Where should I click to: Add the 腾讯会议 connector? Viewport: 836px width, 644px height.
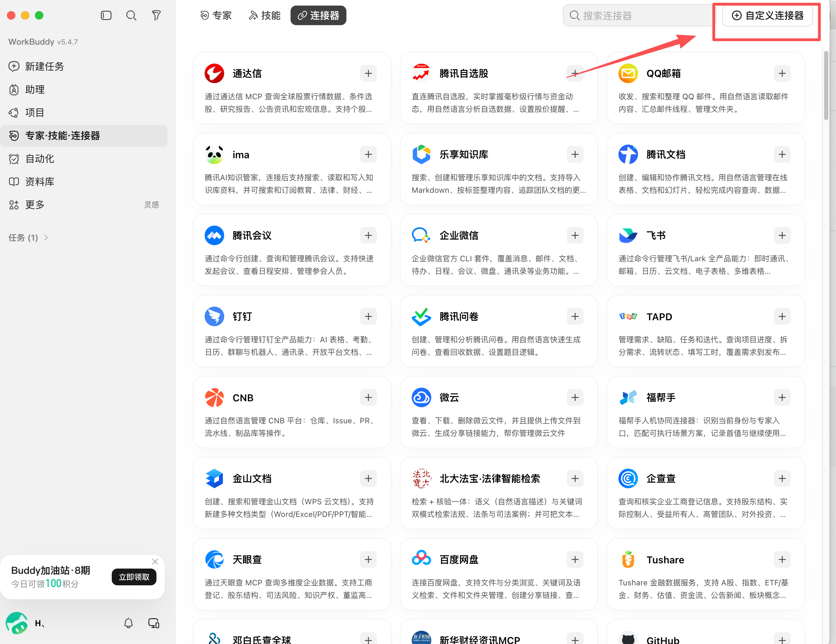(368, 235)
